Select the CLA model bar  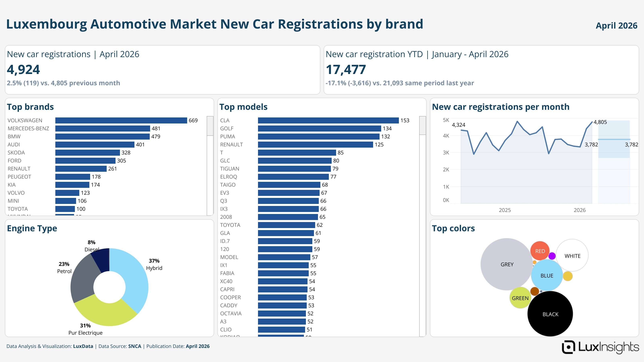coord(328,120)
